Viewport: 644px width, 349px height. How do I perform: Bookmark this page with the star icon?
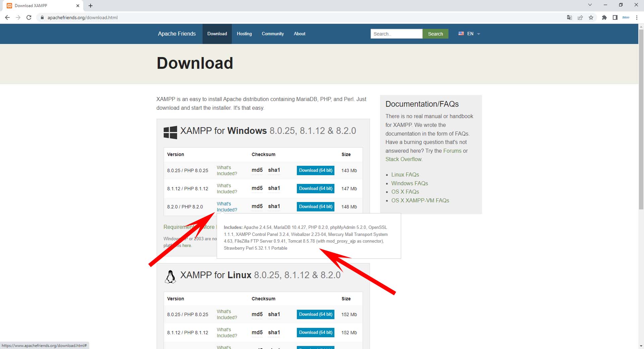click(x=591, y=17)
